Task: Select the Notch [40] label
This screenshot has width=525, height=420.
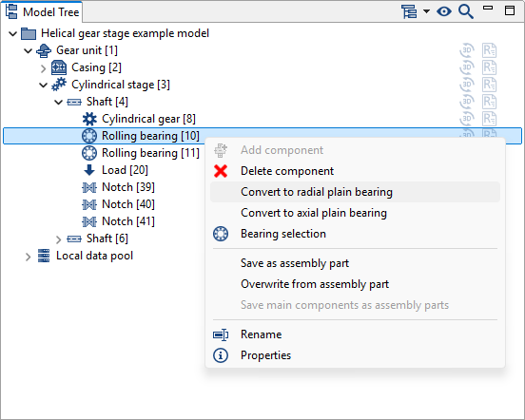Action: (128, 204)
